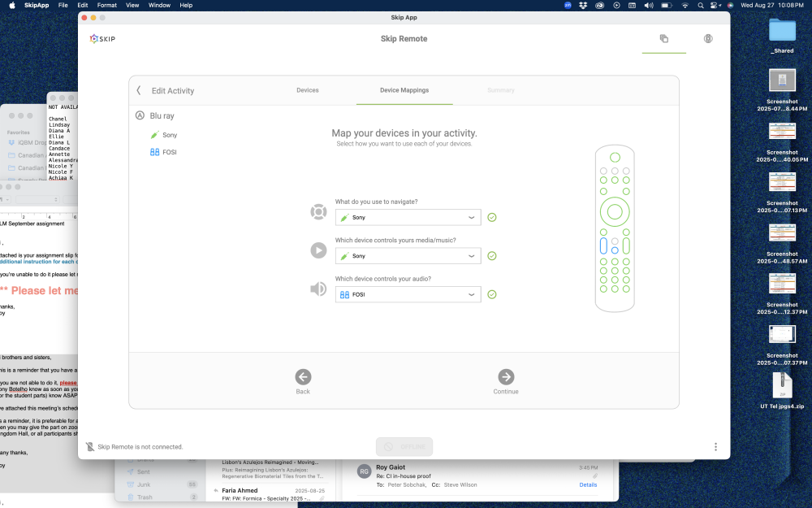The height and width of the screenshot is (508, 812).
Task: Open the Edit menu
Action: click(x=82, y=5)
